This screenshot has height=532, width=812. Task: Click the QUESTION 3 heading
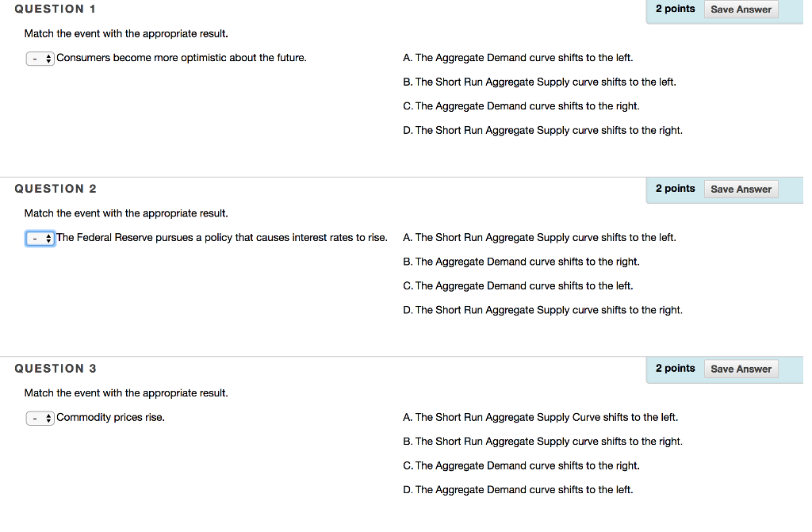(x=56, y=369)
